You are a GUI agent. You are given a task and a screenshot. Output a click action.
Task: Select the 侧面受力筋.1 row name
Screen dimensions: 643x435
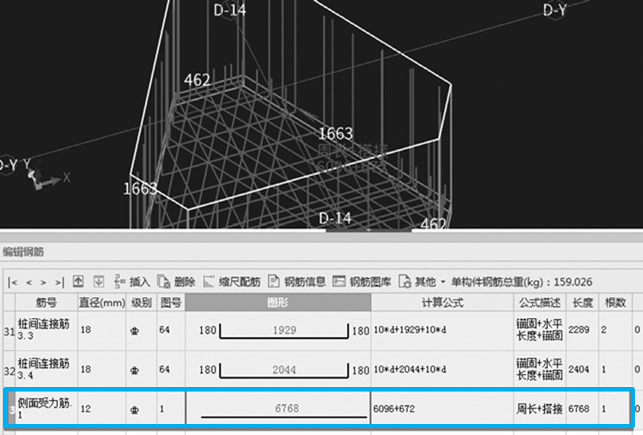[x=44, y=408]
